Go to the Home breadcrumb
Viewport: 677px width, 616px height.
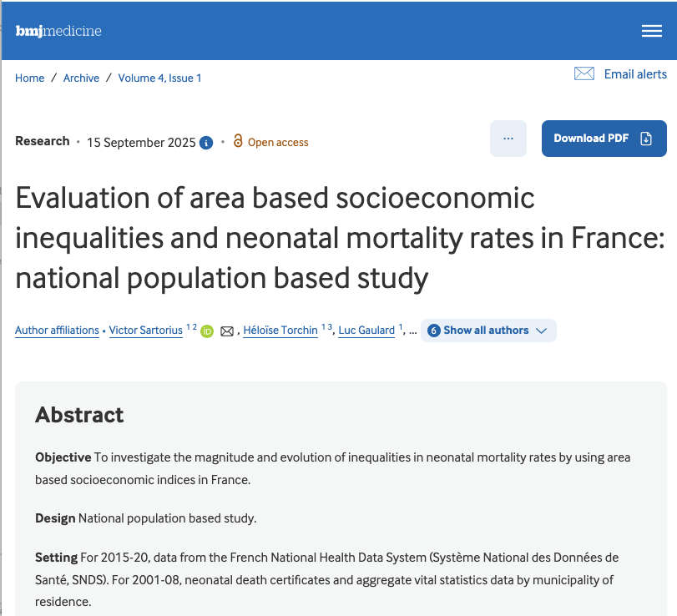pyautogui.click(x=30, y=78)
